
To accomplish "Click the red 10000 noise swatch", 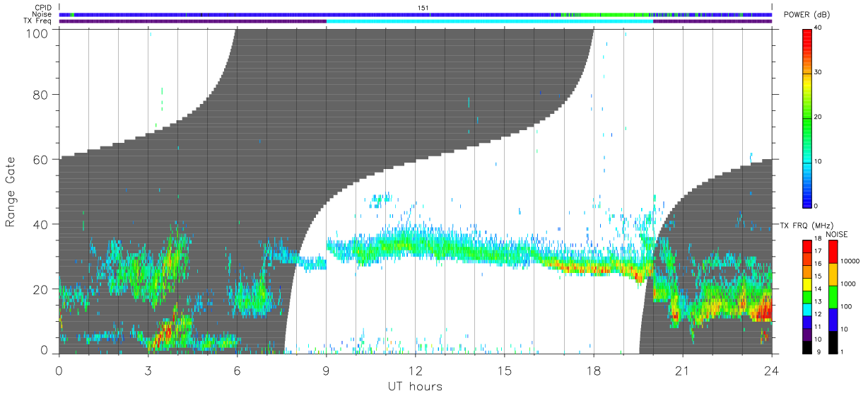I will click(832, 252).
